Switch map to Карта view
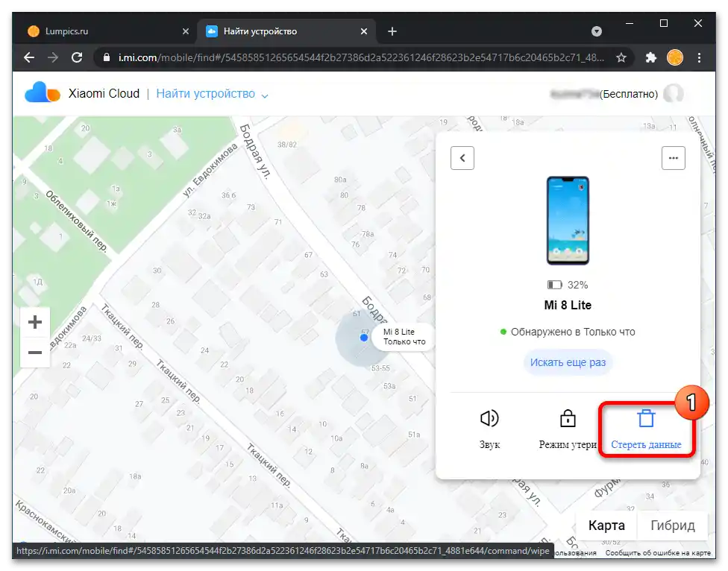 point(606,525)
